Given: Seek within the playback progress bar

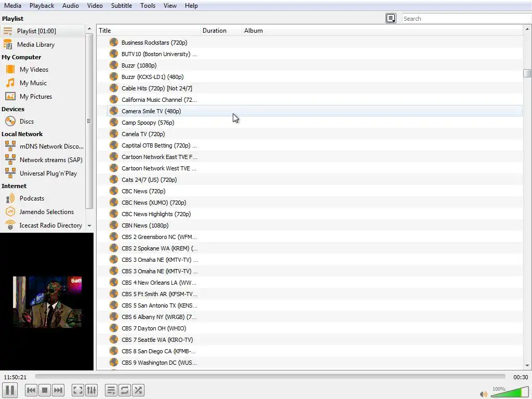Looking at the screenshot, I should pyautogui.click(x=270, y=377).
